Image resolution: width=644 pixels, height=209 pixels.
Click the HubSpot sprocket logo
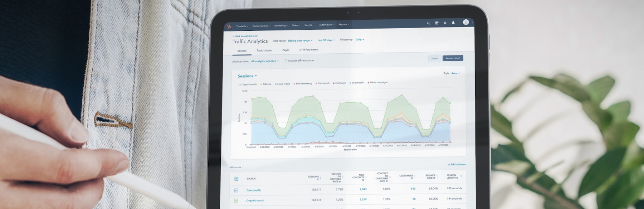click(229, 26)
